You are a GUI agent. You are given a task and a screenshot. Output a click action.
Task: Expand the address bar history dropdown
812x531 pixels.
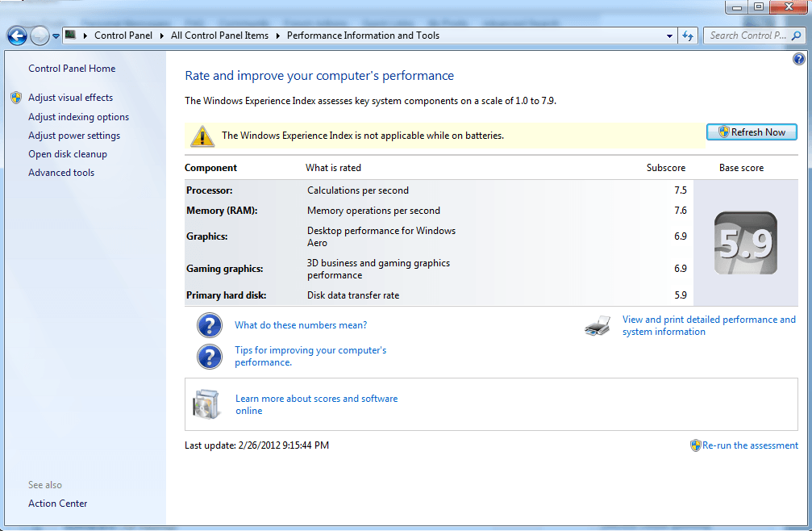tap(670, 36)
